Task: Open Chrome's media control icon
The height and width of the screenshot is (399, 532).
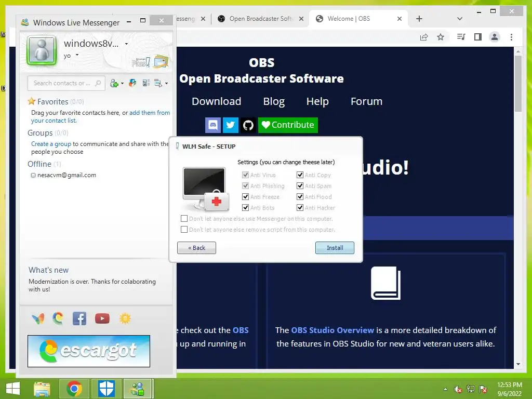Action: [x=461, y=37]
